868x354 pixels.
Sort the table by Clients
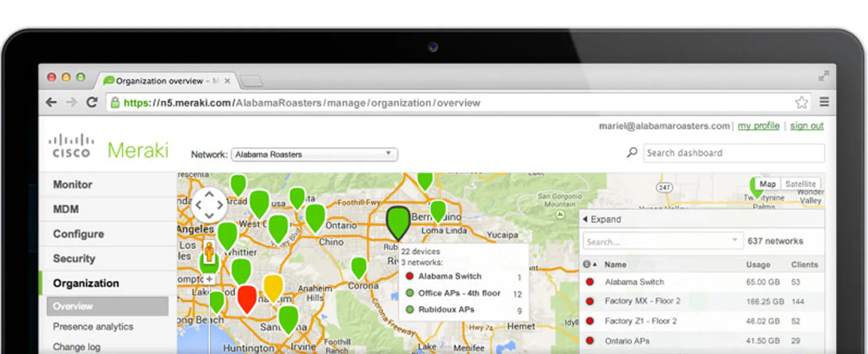804,265
